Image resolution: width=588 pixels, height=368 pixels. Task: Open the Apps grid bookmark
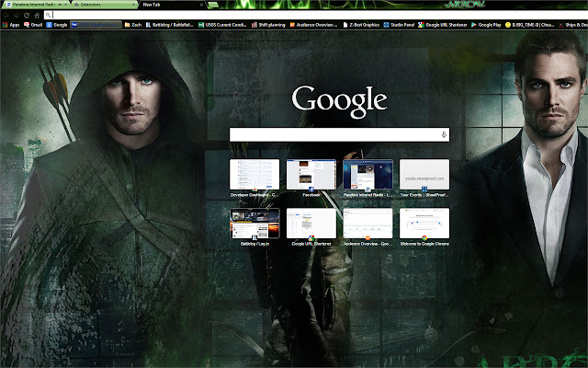point(11,25)
